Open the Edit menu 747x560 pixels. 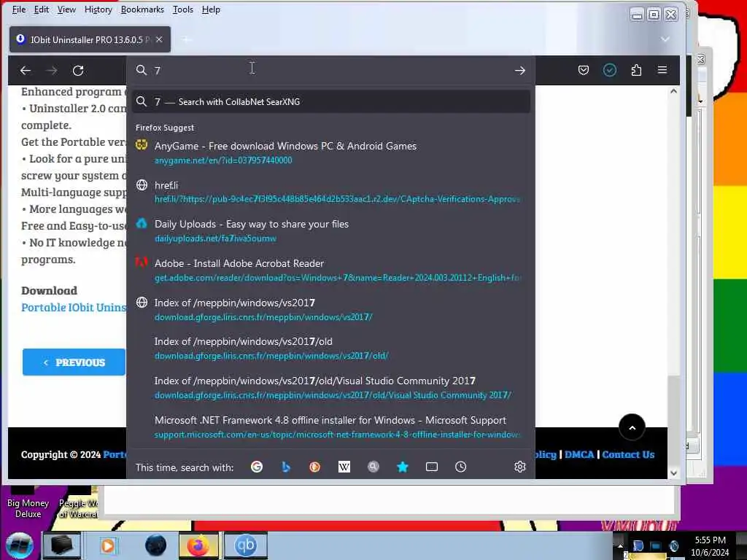click(42, 9)
